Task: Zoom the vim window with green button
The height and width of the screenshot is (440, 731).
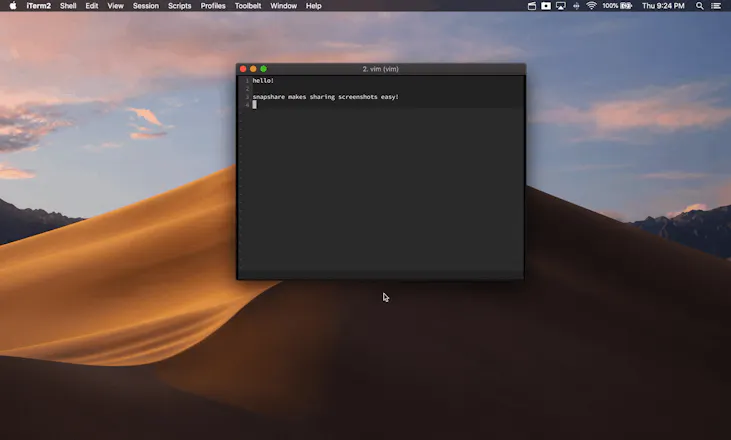Action: (x=263, y=69)
